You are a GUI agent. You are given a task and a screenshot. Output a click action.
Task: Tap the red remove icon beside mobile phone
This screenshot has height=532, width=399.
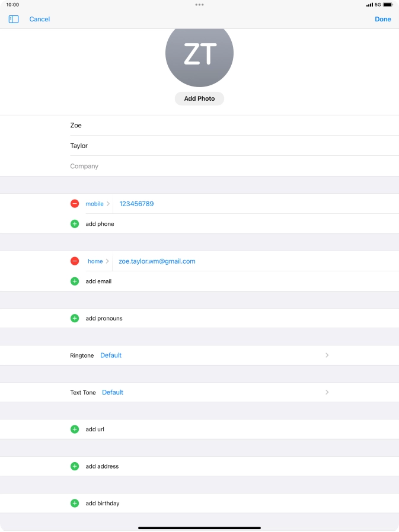[x=75, y=204]
